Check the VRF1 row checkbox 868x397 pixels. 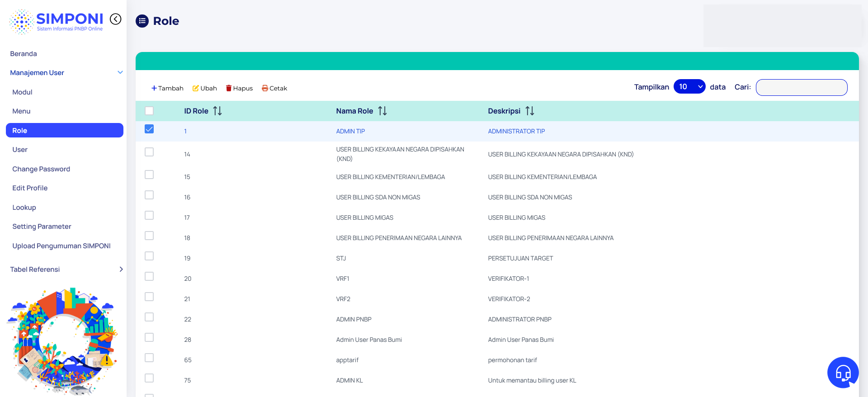click(x=149, y=276)
